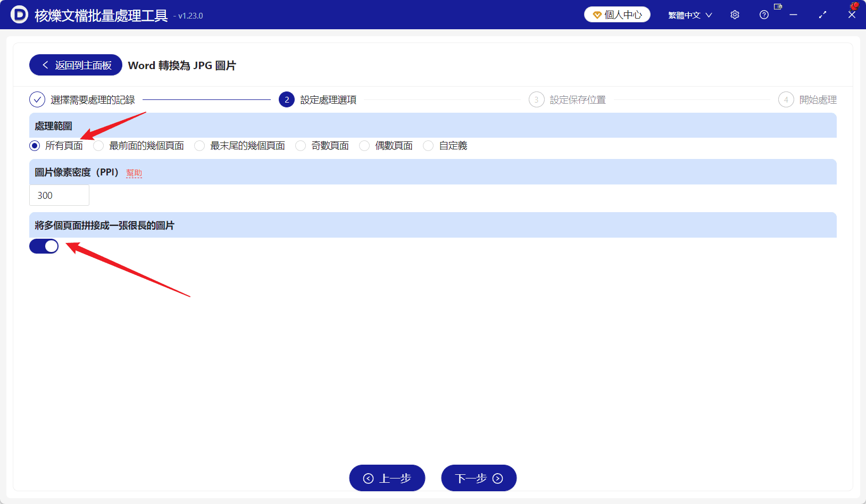Proceed with 下一步 button
Screen dimensions: 866x504
(479, 478)
